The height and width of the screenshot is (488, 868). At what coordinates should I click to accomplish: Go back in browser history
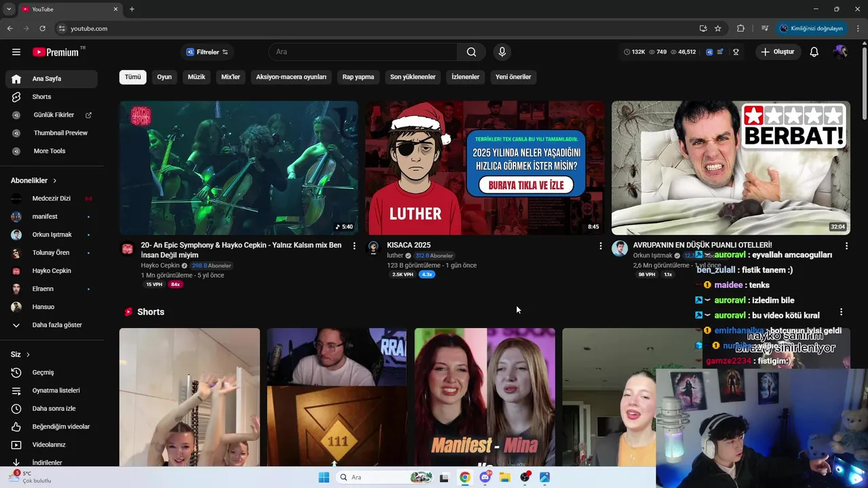9,28
